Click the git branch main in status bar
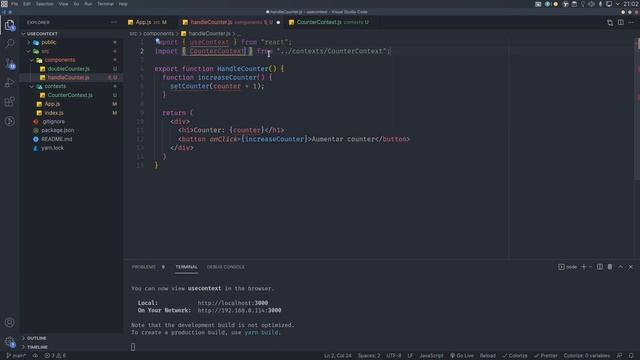The image size is (640, 360). pyautogui.click(x=16, y=356)
